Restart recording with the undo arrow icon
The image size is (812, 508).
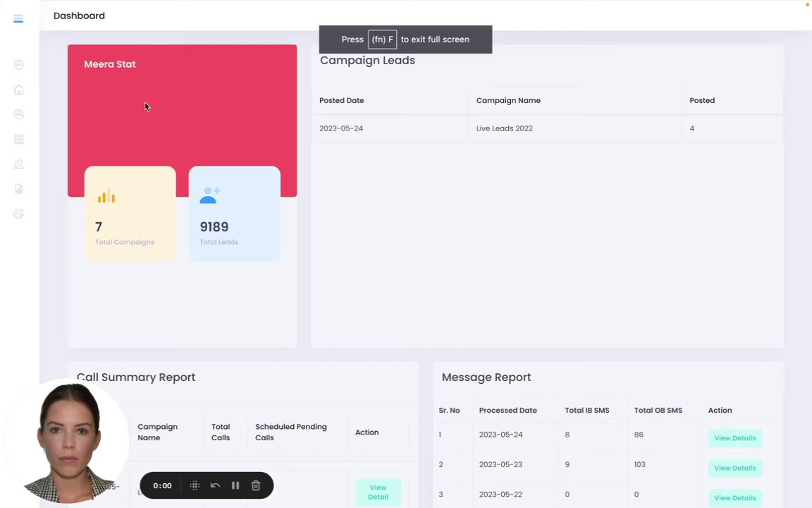point(216,485)
